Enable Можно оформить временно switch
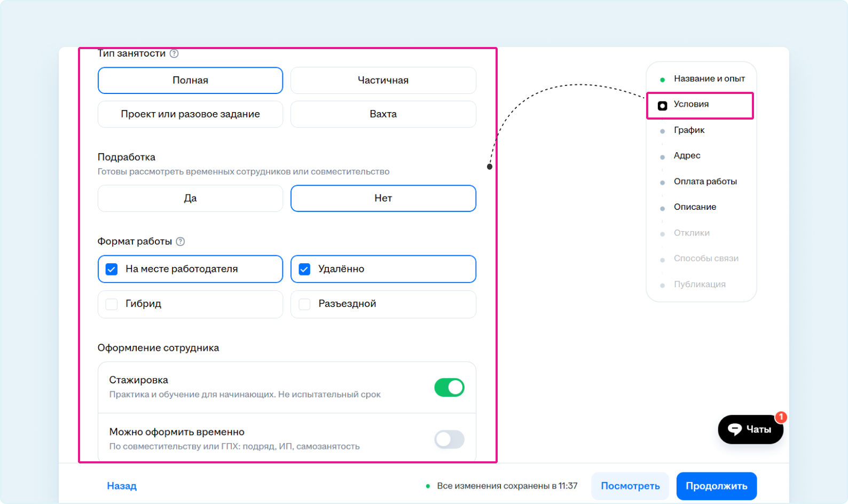Screen dimensions: 848x504 click(449, 439)
